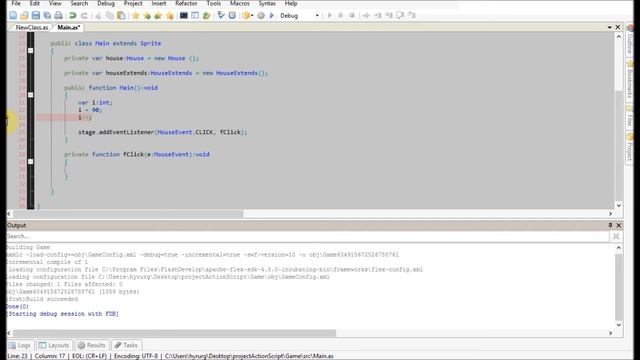Open the View menu
This screenshot has height=360, width=640.
point(55,3)
